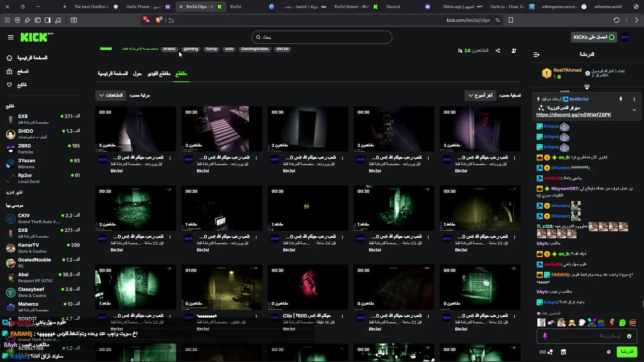Unpin the pinned message pin icon

(620, 99)
